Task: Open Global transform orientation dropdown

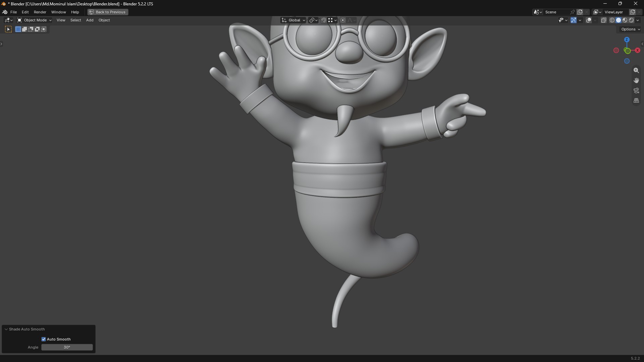Action: (x=293, y=20)
